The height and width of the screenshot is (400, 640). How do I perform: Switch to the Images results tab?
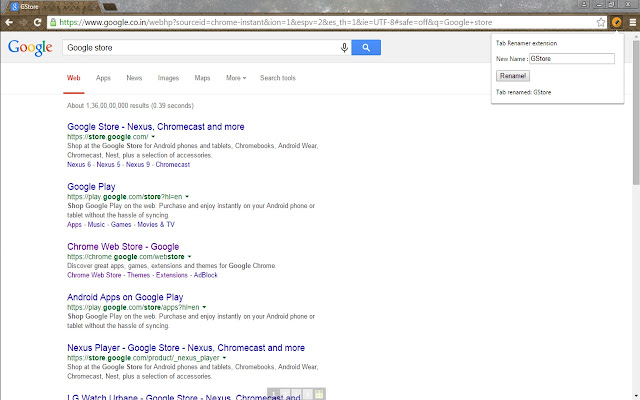tap(168, 78)
